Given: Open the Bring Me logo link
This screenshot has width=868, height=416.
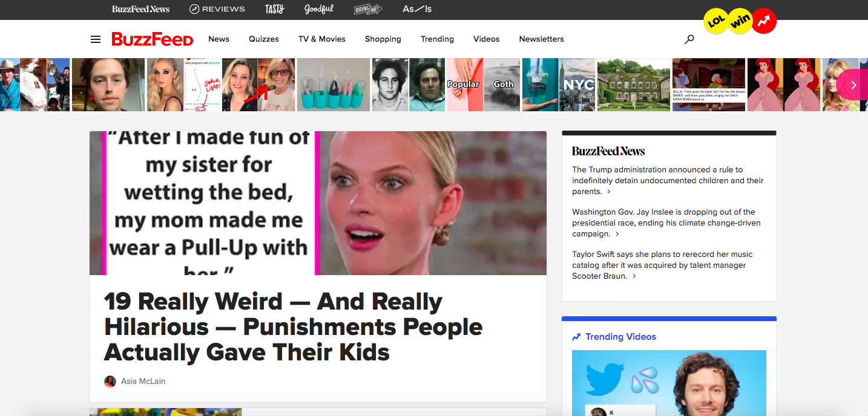Looking at the screenshot, I should (368, 9).
